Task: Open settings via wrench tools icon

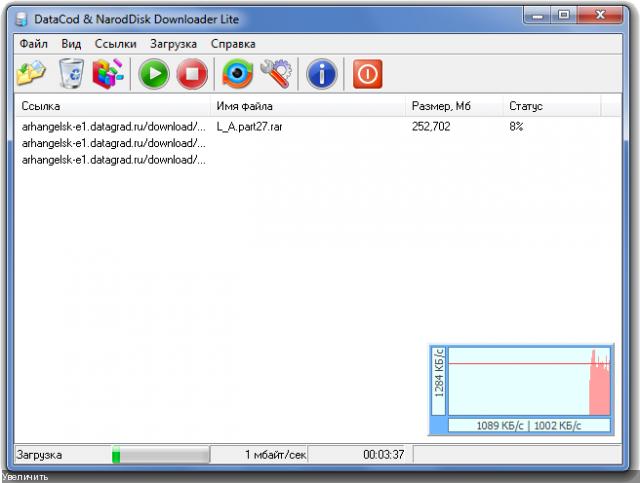Action: [274, 74]
